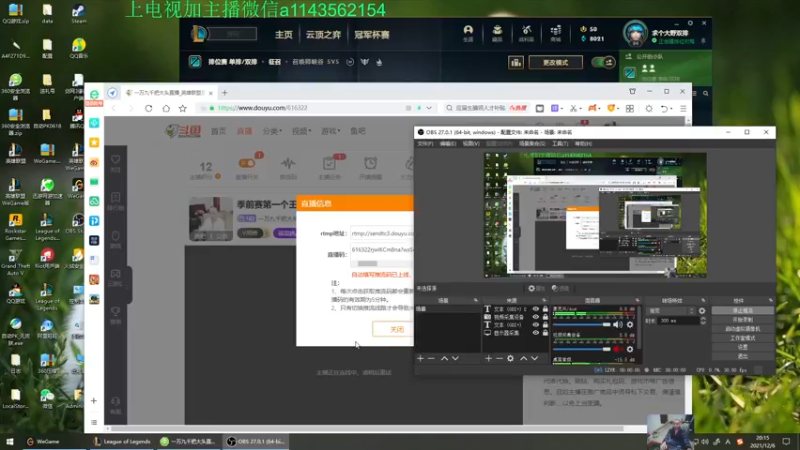
Task: Adjust microphone volume slider in OBS mixer
Action: click(582, 324)
